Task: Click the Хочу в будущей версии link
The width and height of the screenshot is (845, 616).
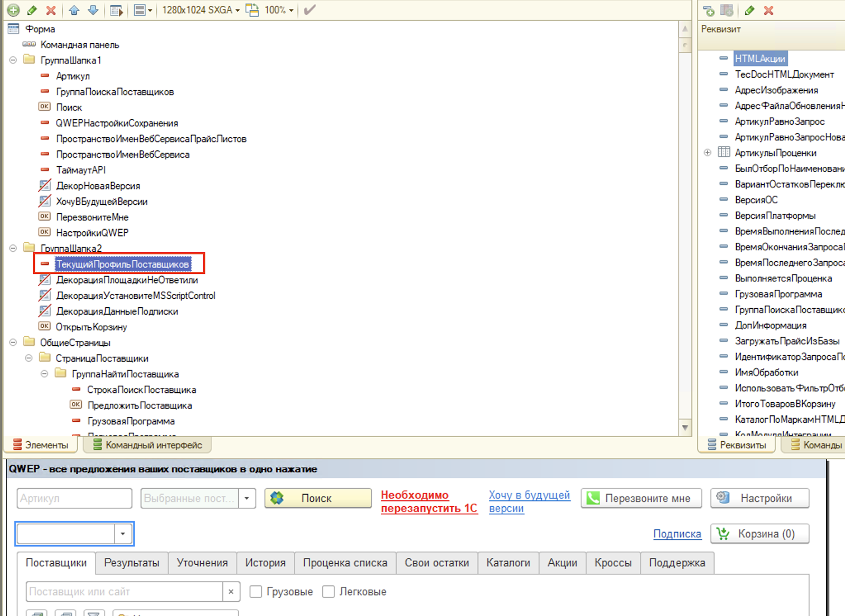Action: click(x=529, y=502)
